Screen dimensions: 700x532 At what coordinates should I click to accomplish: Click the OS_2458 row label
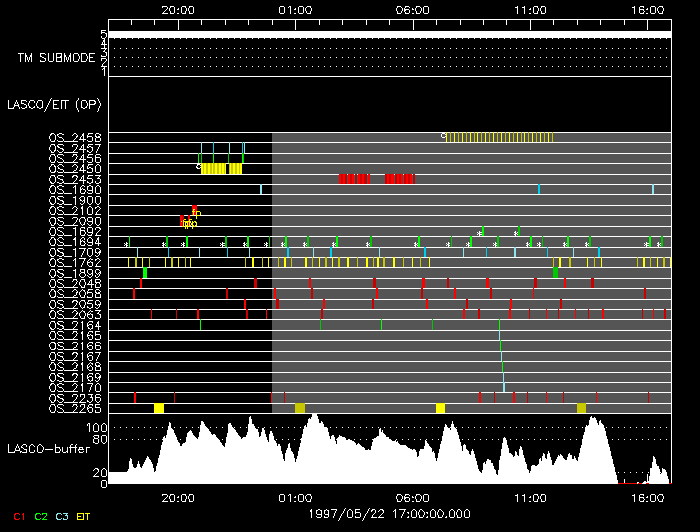click(x=74, y=137)
